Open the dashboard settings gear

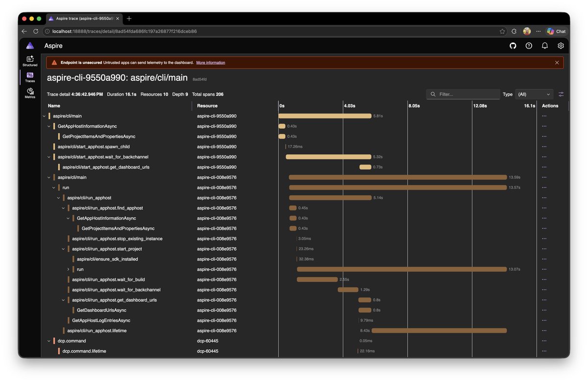click(x=561, y=46)
